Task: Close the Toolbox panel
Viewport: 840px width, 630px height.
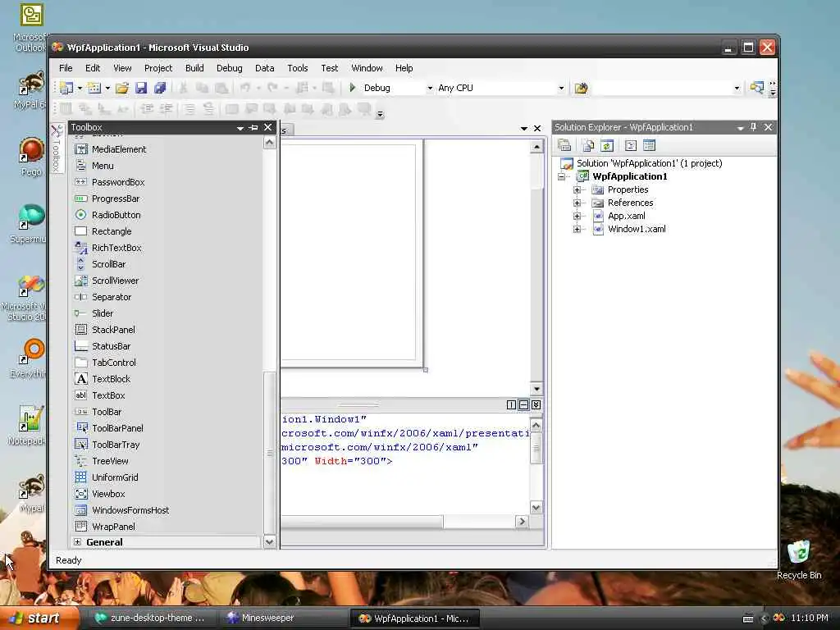Action: tap(268, 127)
